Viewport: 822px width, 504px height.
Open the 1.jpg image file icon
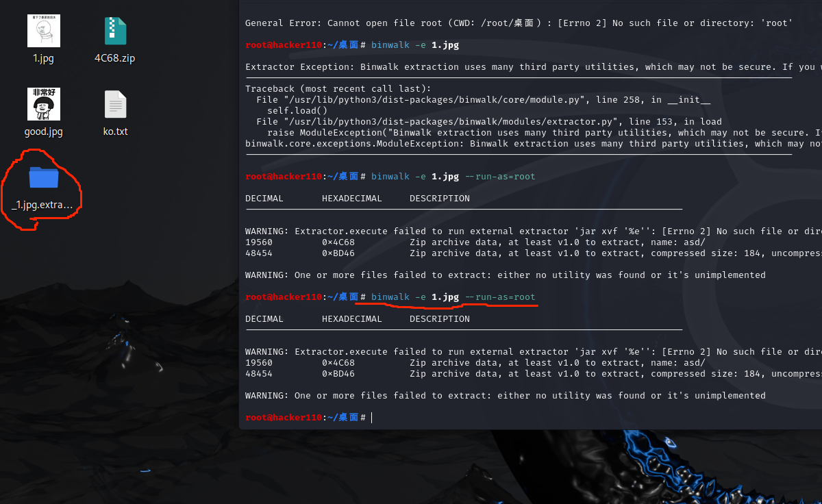click(43, 32)
